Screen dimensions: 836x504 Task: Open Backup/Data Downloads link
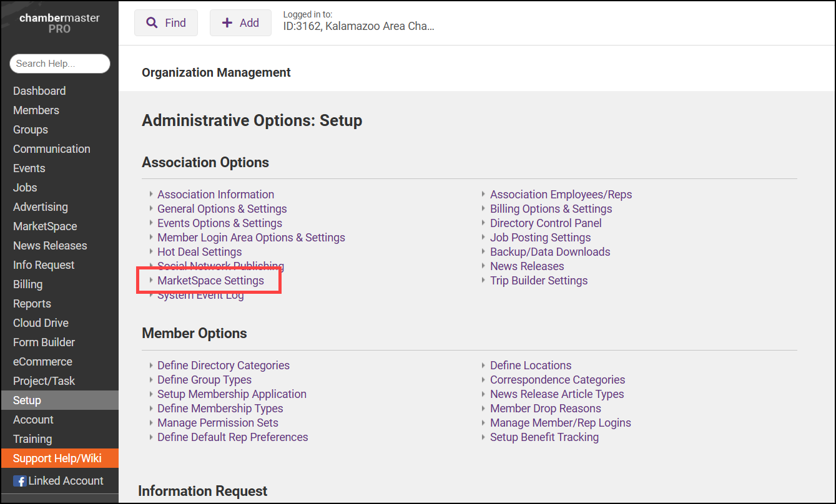click(550, 252)
